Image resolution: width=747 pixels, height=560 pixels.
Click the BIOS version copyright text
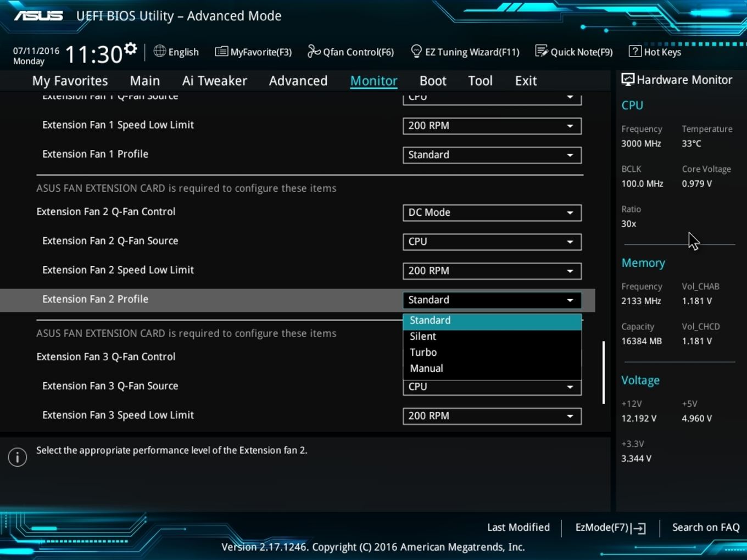click(x=373, y=547)
